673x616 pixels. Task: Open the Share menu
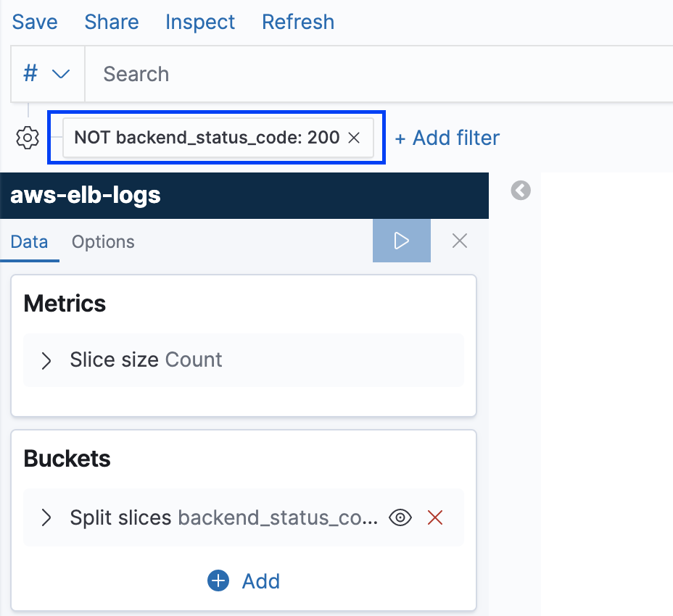point(112,22)
